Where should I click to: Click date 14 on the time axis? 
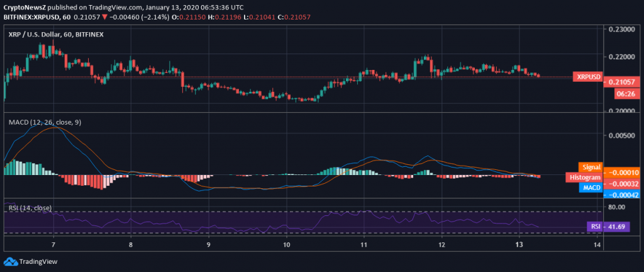[597, 245]
